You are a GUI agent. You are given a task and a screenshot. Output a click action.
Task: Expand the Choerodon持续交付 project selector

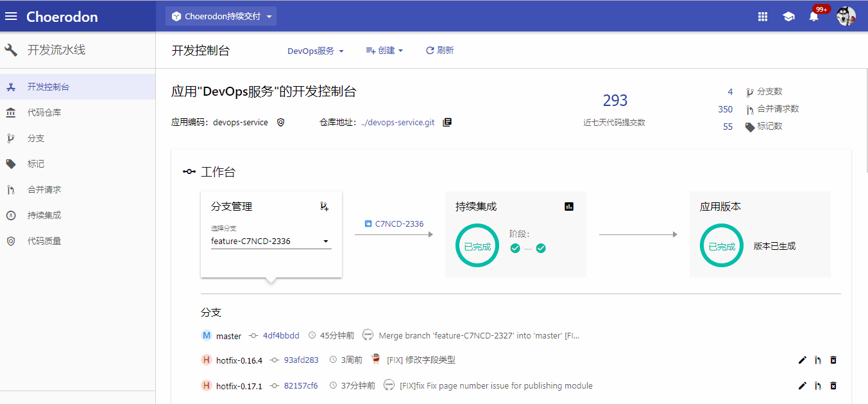point(221,17)
